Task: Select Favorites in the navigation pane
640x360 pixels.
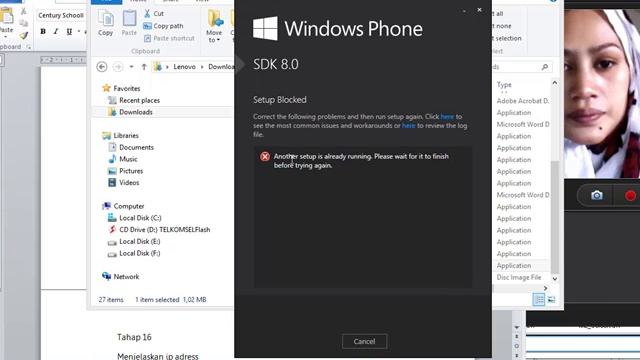Action: tap(121, 88)
